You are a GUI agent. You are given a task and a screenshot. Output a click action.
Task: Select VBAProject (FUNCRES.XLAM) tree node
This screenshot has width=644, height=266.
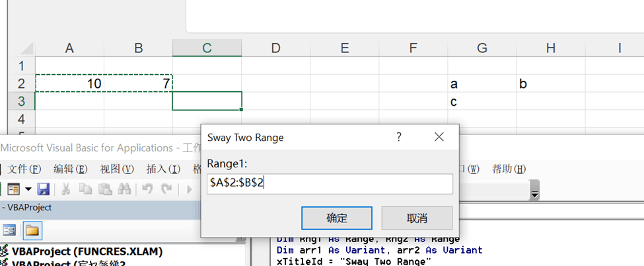87,251
